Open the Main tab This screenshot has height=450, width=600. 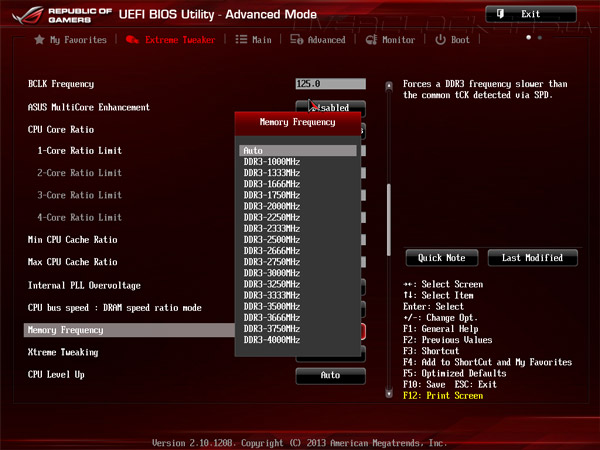pyautogui.click(x=253, y=40)
